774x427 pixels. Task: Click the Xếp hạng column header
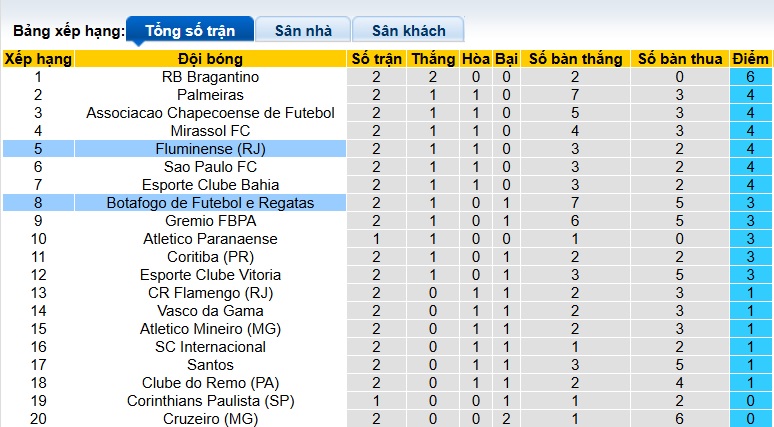click(38, 59)
